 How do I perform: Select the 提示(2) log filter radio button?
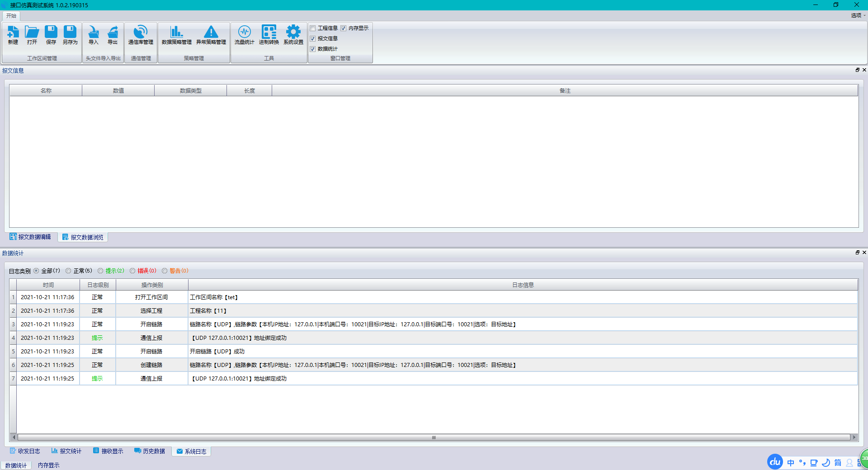[x=100, y=271]
